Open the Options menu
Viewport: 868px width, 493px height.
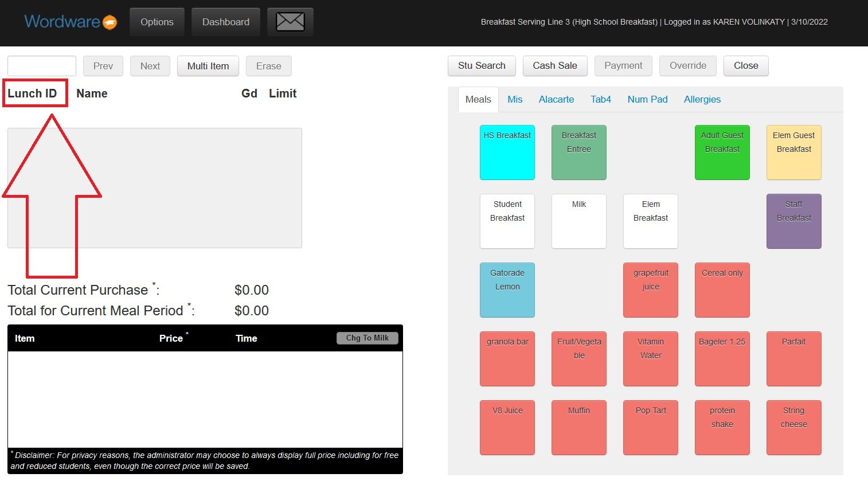tap(157, 22)
